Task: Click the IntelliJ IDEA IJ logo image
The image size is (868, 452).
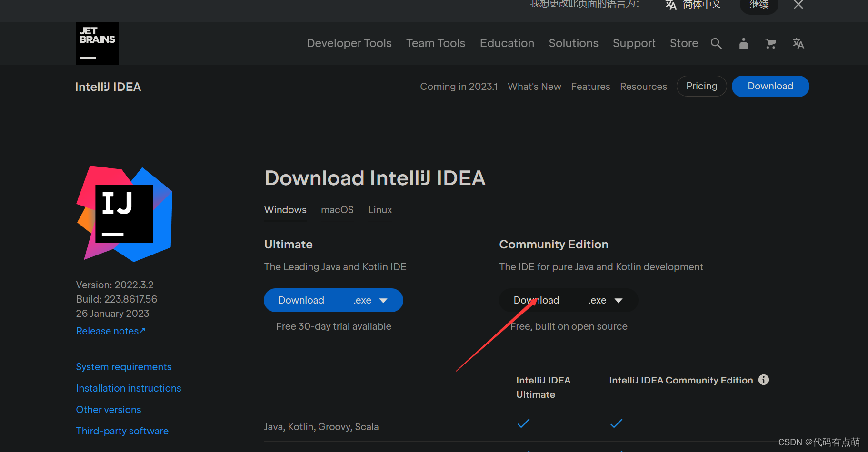Action: (124, 214)
